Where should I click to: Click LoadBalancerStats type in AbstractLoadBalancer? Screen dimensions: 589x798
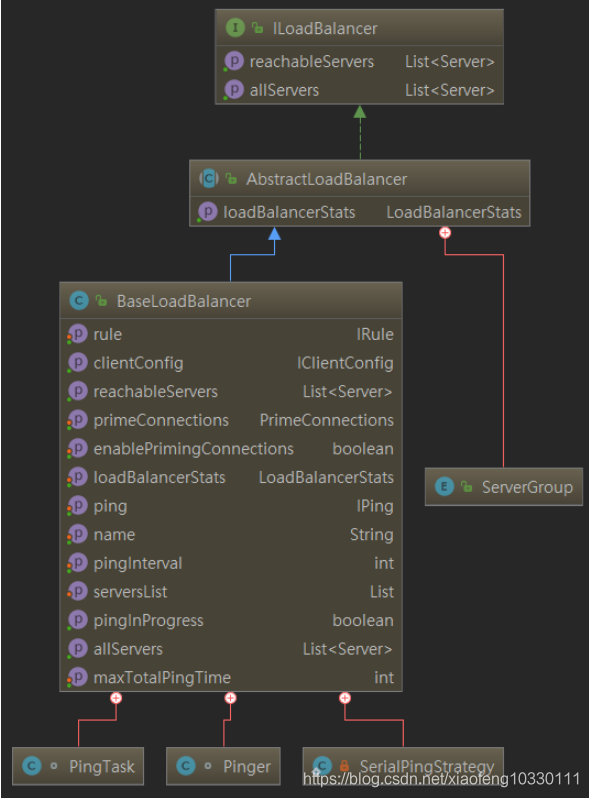pos(454,212)
